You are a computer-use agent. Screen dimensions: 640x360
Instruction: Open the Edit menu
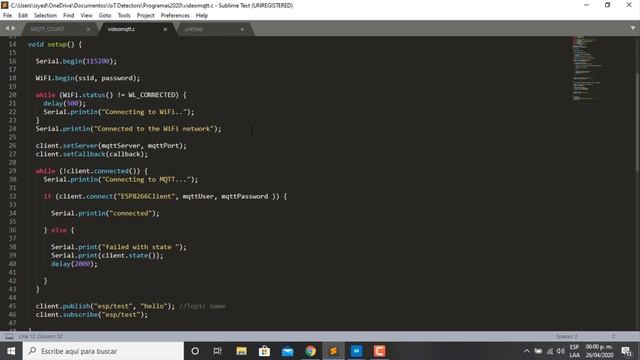(x=23, y=16)
